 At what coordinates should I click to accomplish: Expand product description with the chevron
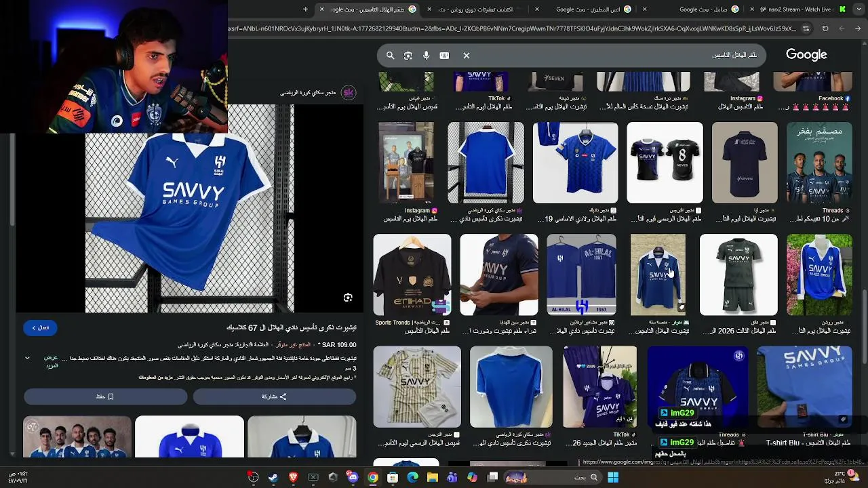pos(27,358)
